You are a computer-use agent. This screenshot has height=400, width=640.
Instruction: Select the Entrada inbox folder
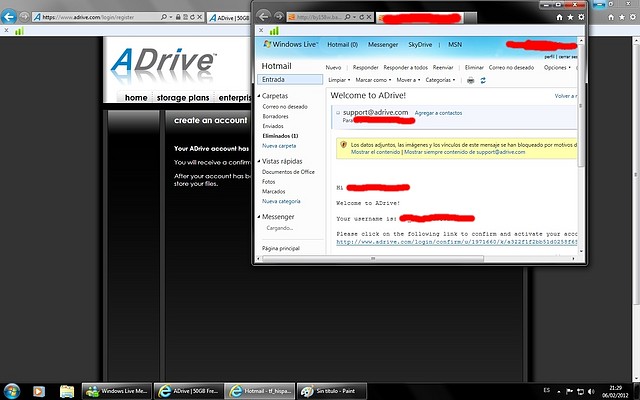coord(290,80)
